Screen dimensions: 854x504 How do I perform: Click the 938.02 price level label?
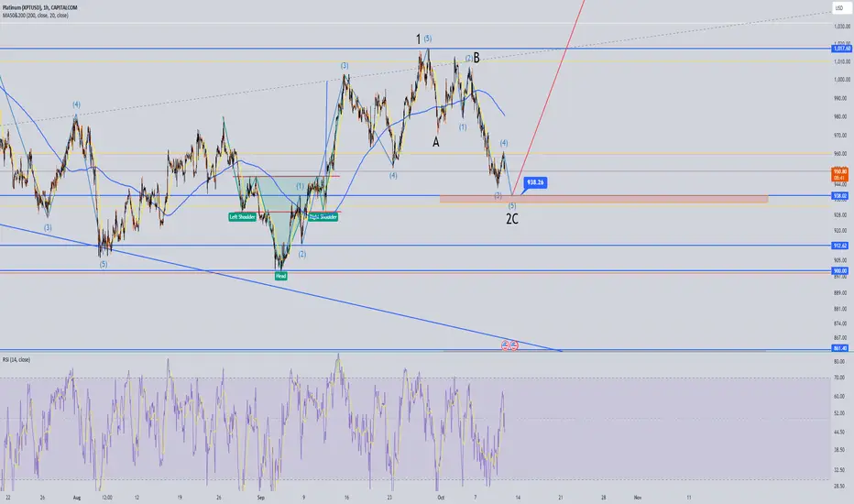(840, 195)
